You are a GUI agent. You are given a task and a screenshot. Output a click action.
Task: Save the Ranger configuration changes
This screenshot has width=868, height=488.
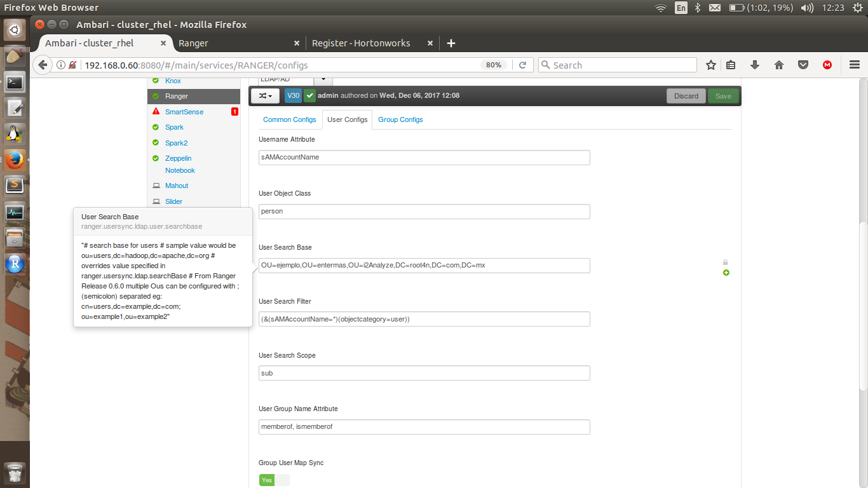723,95
